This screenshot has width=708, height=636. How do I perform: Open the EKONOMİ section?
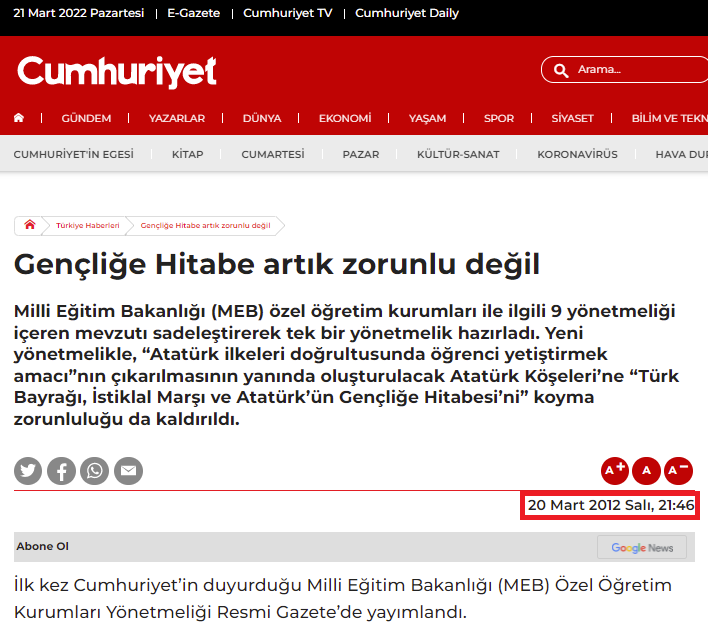point(345,118)
